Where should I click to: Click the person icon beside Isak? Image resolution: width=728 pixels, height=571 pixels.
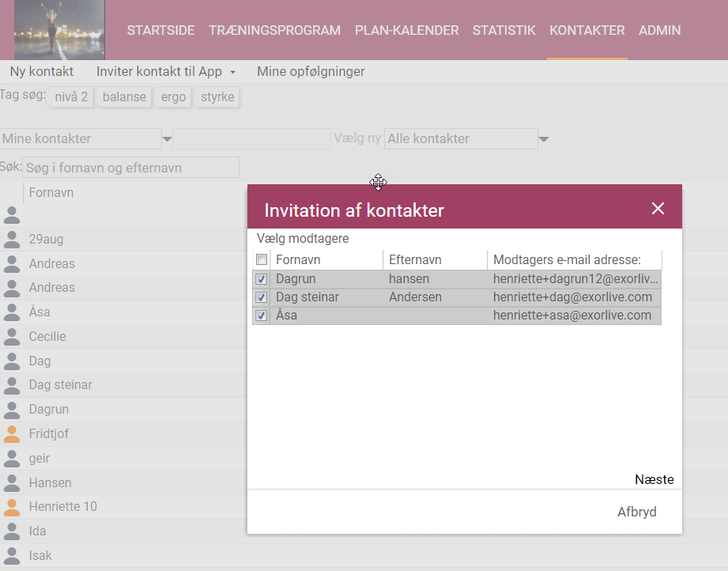pyautogui.click(x=12, y=556)
